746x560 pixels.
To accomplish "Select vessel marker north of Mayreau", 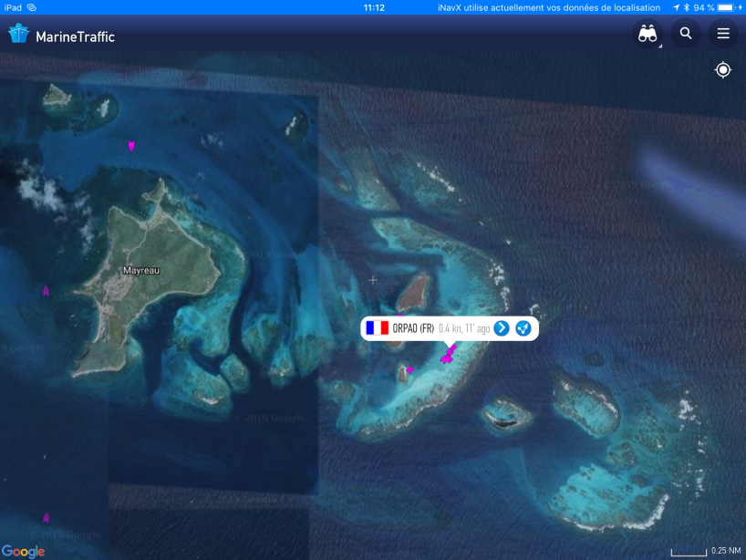I will [x=131, y=145].
